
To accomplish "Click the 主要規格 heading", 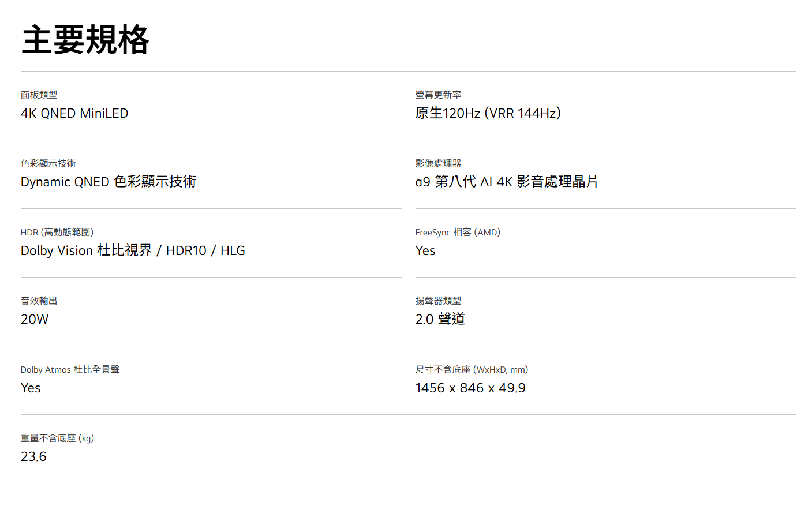I will tap(85, 40).
